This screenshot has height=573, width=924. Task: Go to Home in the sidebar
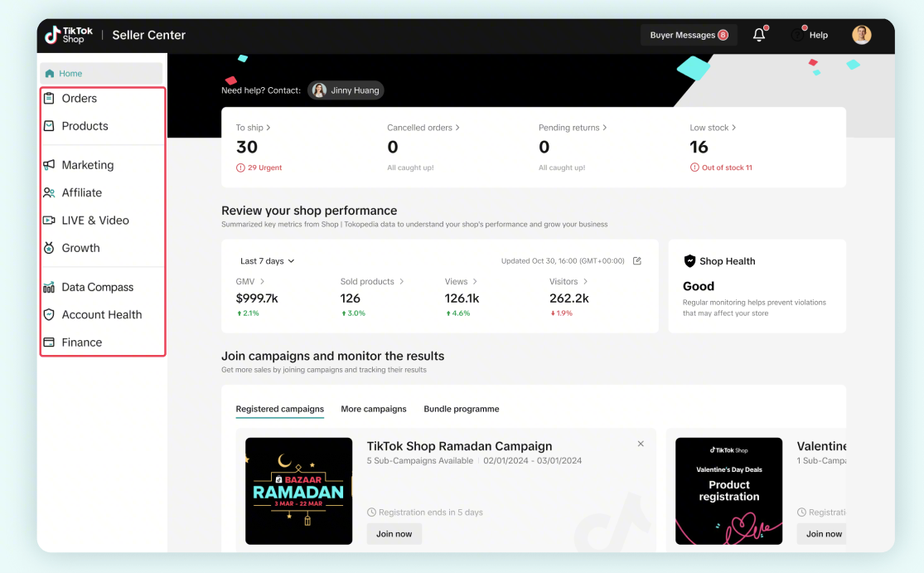click(x=101, y=73)
